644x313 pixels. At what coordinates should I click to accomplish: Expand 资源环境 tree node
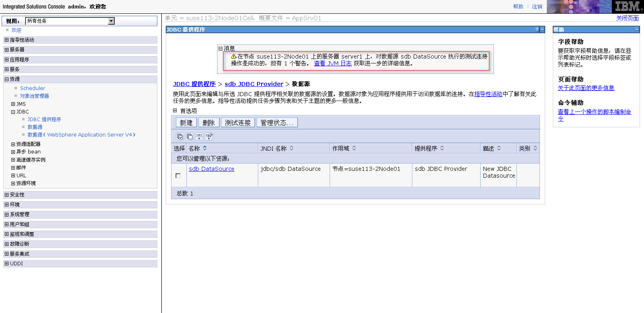pyautogui.click(x=13, y=183)
